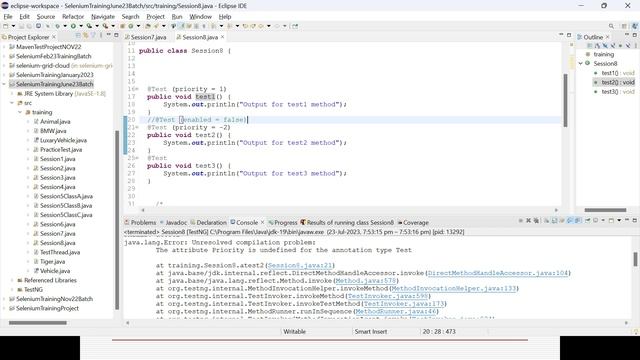
Task: Open the Source menu
Action: [x=46, y=16]
